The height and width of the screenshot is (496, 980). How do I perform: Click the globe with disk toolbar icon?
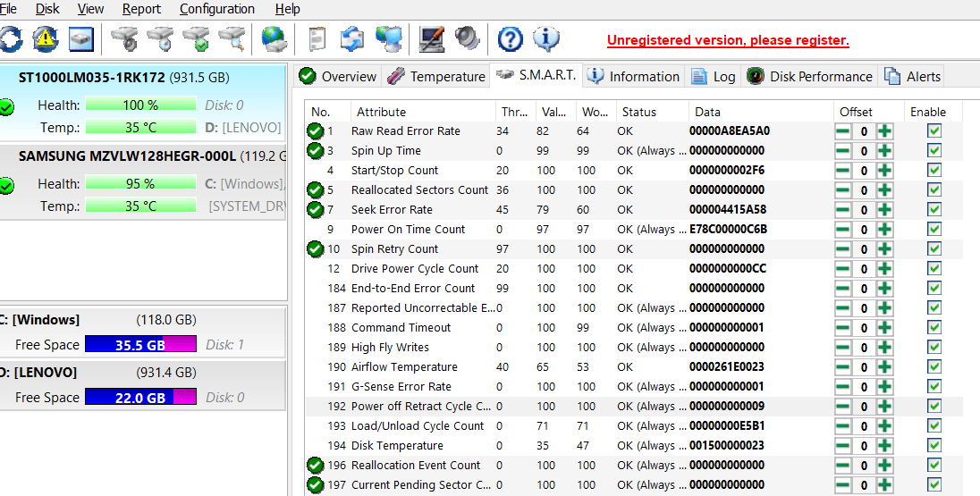pos(274,39)
